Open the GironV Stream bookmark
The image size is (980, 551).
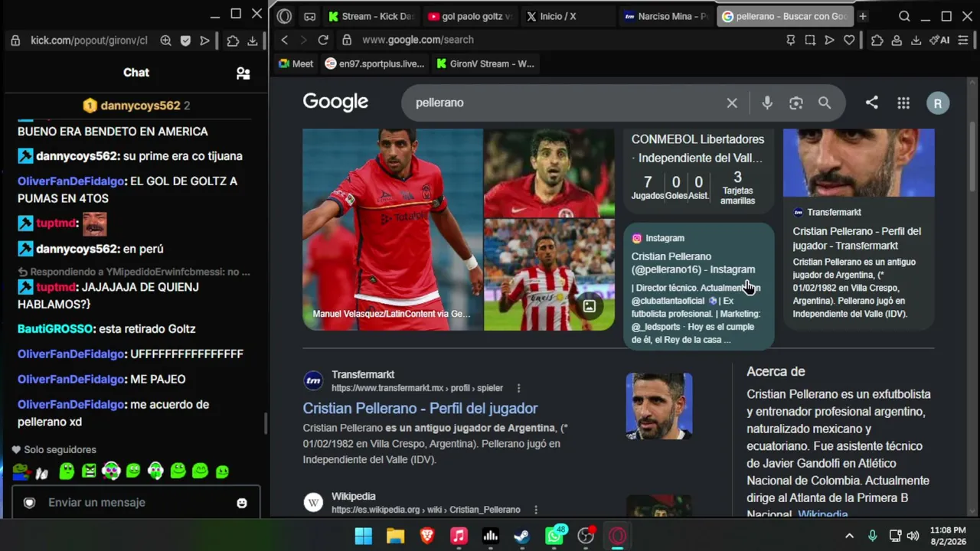tap(485, 64)
